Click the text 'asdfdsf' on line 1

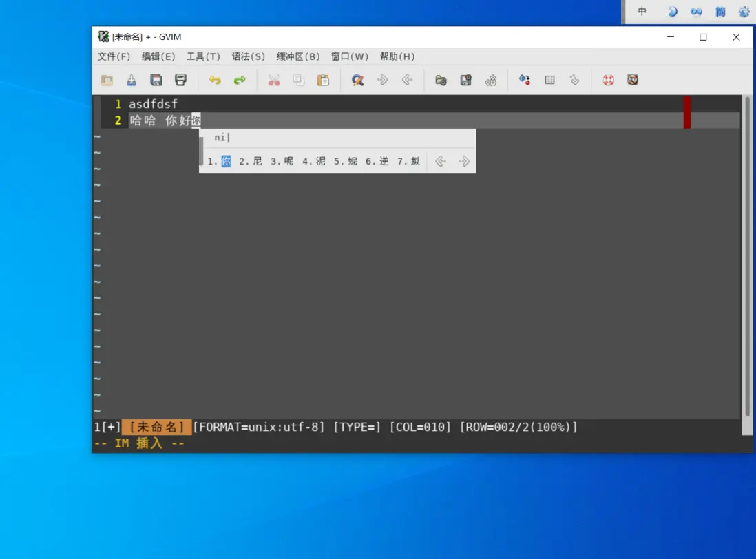153,104
